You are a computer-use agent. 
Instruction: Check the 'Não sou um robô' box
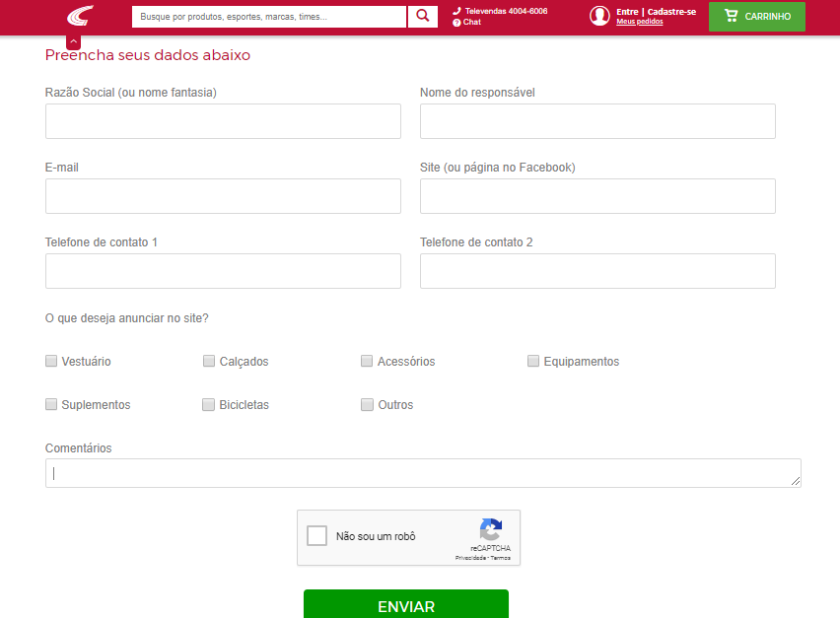(316, 536)
